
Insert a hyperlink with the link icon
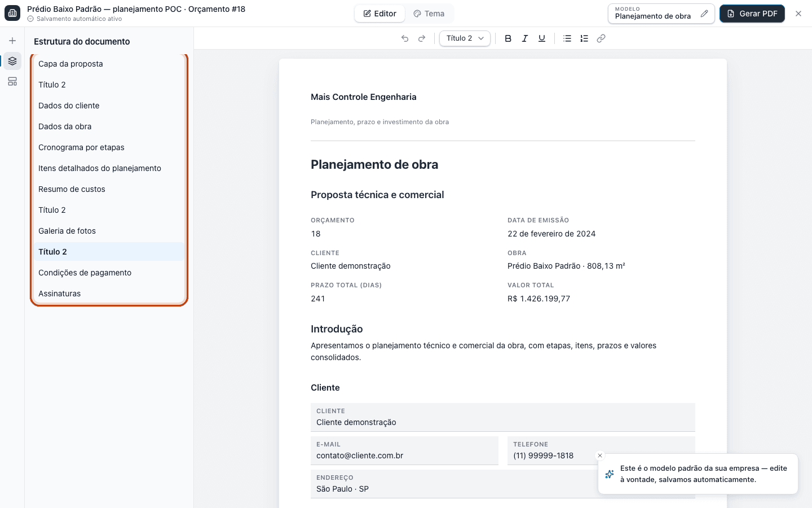601,38
